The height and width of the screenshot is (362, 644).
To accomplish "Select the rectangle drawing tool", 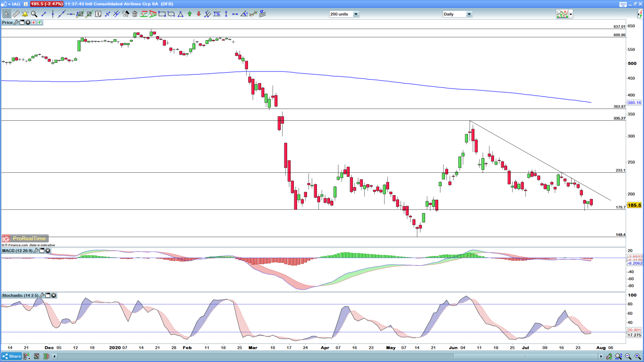I will (162, 14).
